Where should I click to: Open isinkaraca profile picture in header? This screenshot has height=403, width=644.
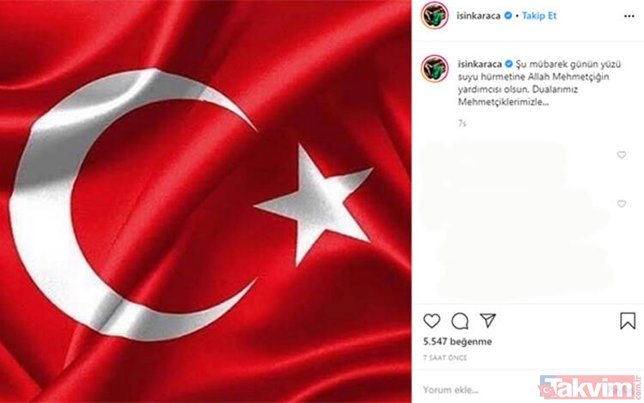pos(435,16)
